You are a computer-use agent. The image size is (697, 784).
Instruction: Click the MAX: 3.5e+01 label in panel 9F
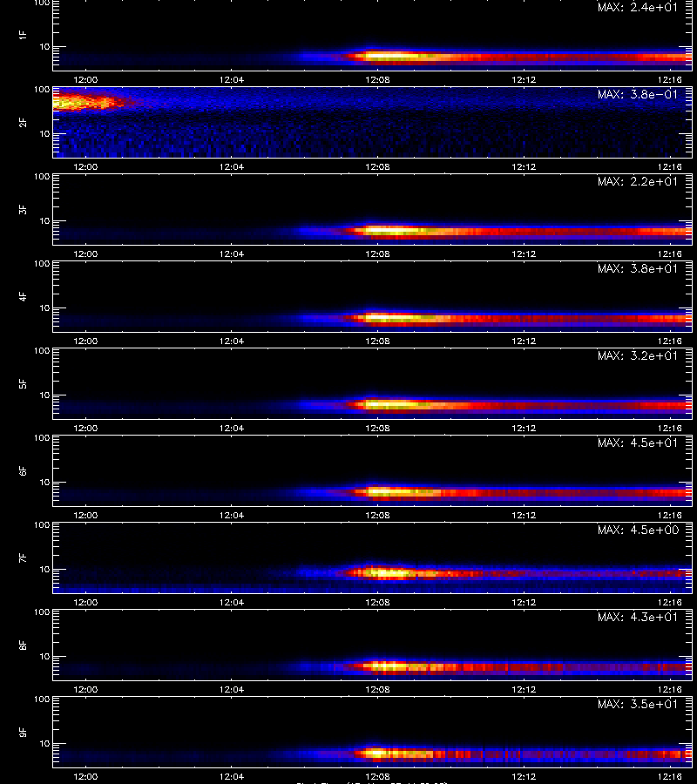[x=638, y=704]
